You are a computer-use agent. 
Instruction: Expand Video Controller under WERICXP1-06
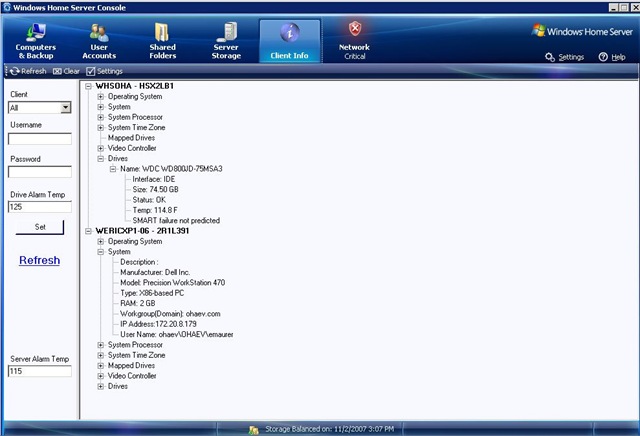click(x=100, y=376)
